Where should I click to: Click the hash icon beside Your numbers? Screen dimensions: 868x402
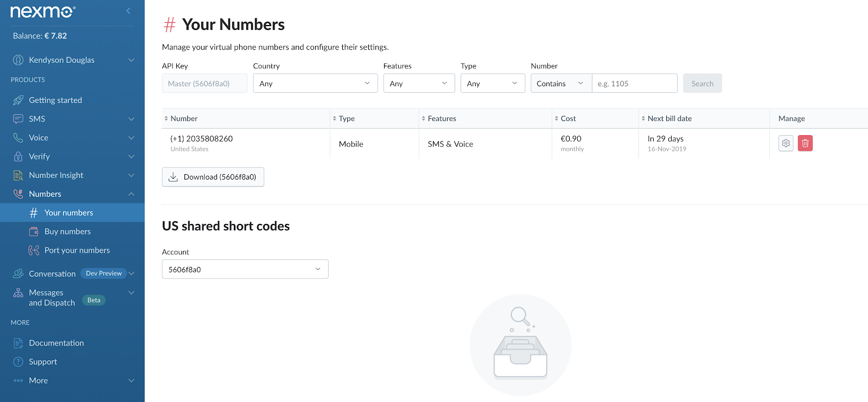click(34, 213)
